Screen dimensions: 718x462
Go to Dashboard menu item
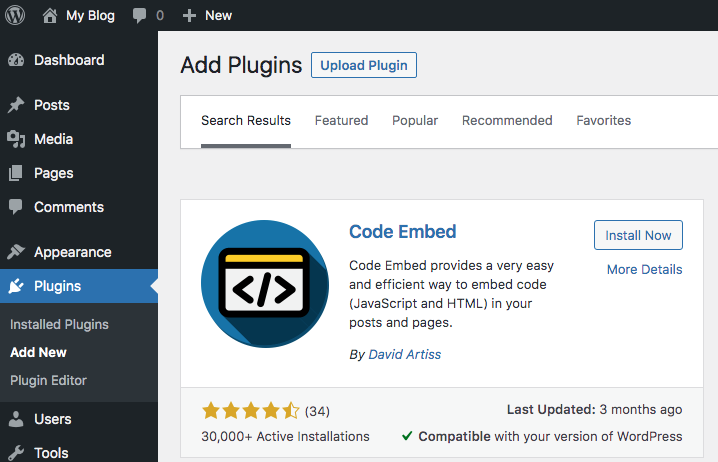[69, 60]
